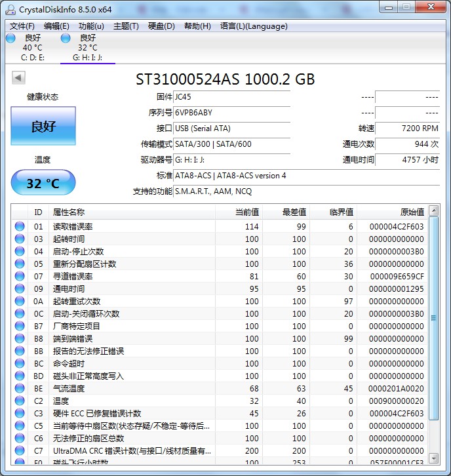Click the status icon for 端到端错误 row
The height and width of the screenshot is (476, 451).
(x=20, y=338)
